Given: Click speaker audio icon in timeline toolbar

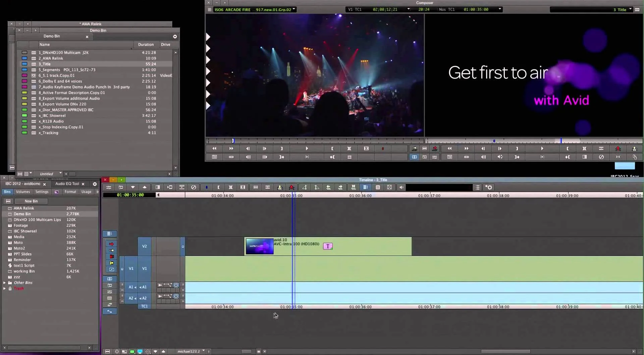Looking at the screenshot, I should 401,187.
